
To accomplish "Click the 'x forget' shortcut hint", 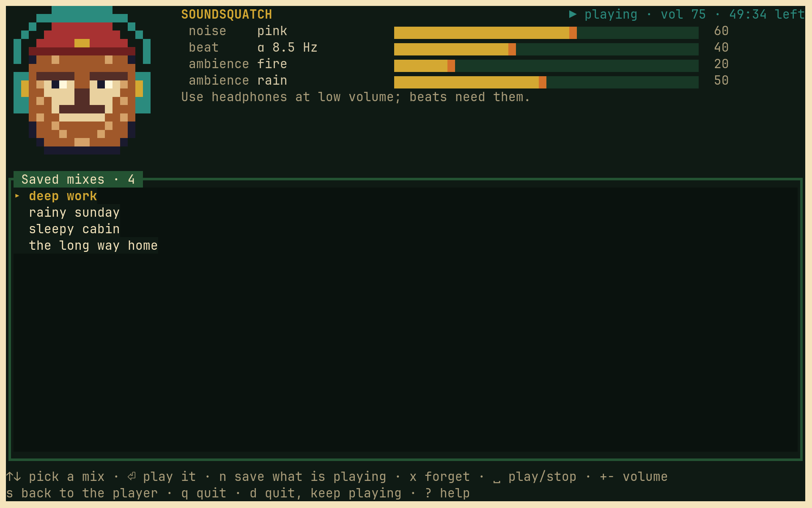I will tap(440, 477).
